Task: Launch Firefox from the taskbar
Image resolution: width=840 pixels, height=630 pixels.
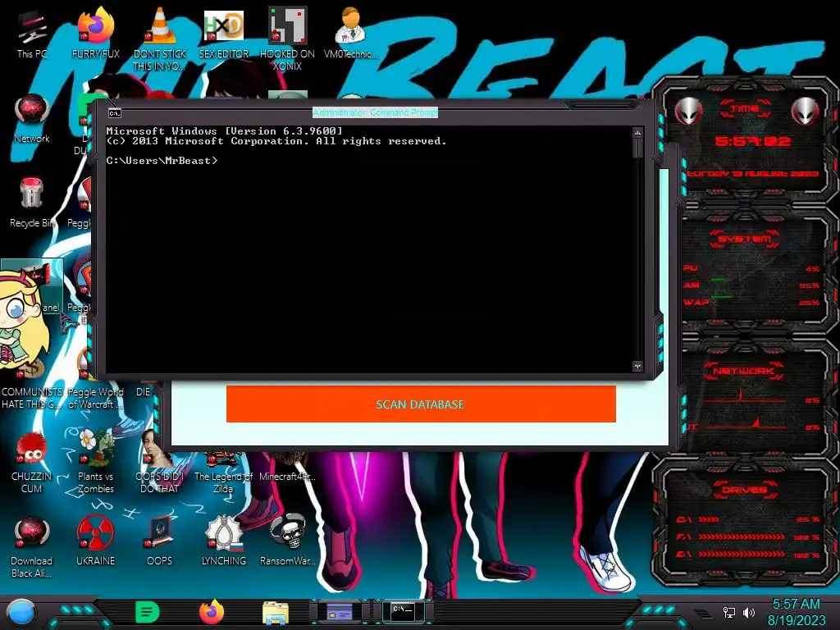Action: click(212, 612)
